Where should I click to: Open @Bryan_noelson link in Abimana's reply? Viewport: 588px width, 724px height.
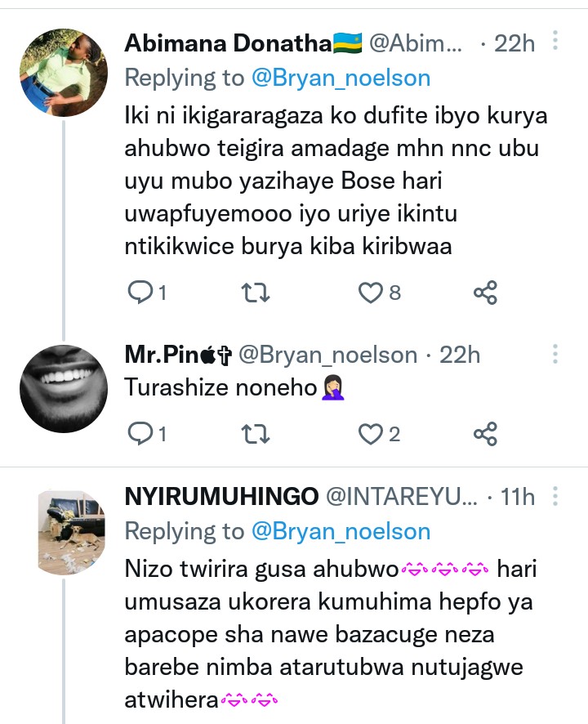tap(341, 78)
